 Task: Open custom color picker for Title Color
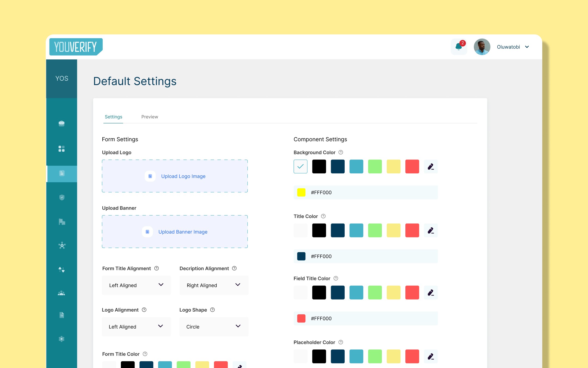431,230
